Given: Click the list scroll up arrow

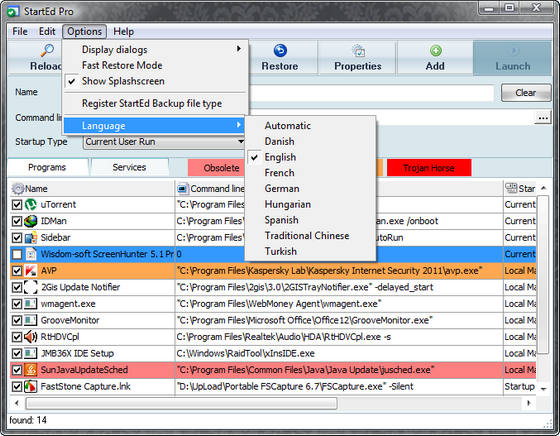Looking at the screenshot, I should [x=543, y=188].
